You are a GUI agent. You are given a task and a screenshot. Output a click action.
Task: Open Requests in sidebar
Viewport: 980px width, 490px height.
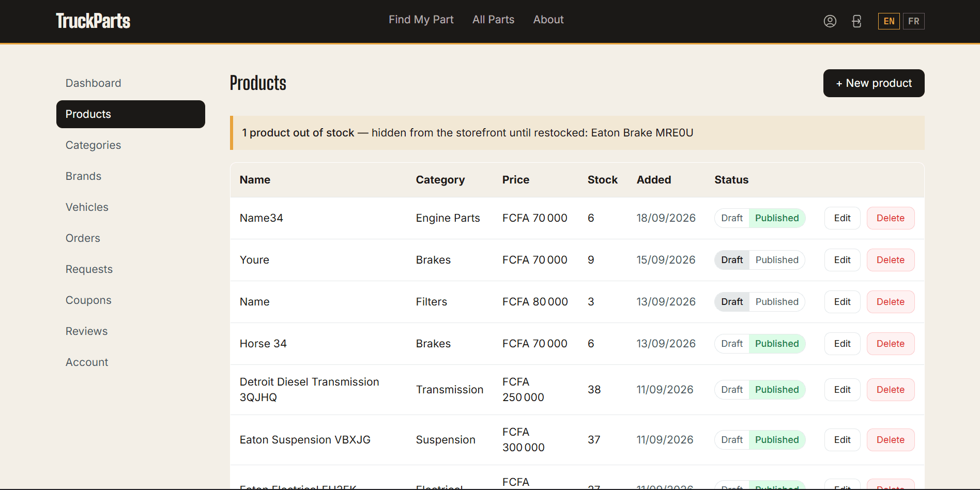pos(131,269)
